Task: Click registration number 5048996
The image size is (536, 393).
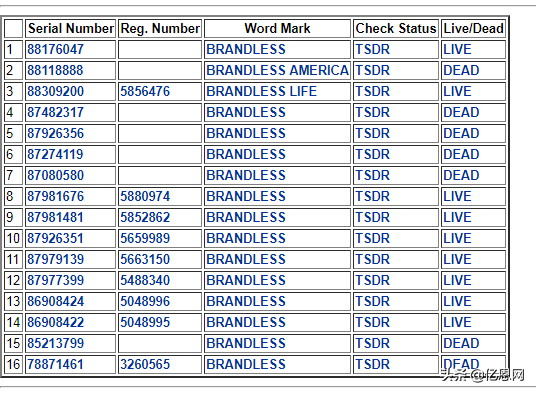Action: click(145, 302)
